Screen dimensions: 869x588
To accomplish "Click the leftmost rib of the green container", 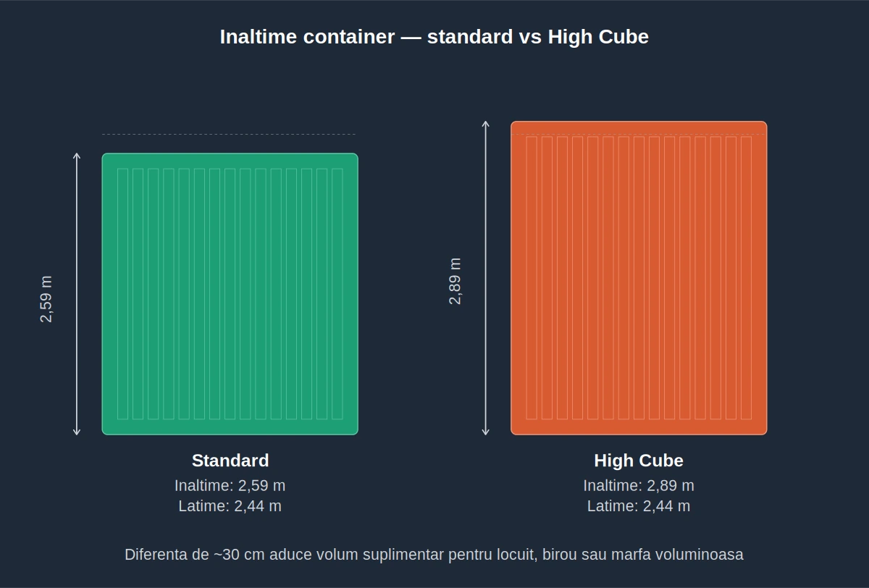I will 122,294.
